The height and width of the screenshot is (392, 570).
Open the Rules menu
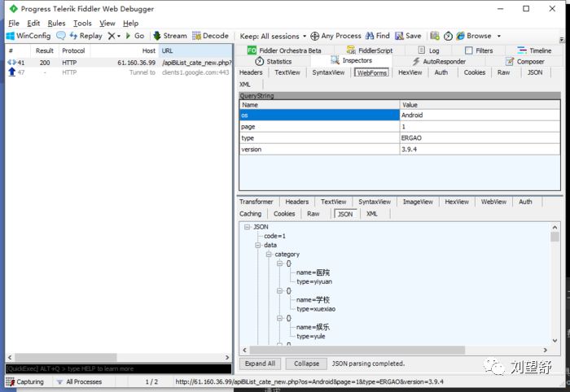[x=56, y=24]
